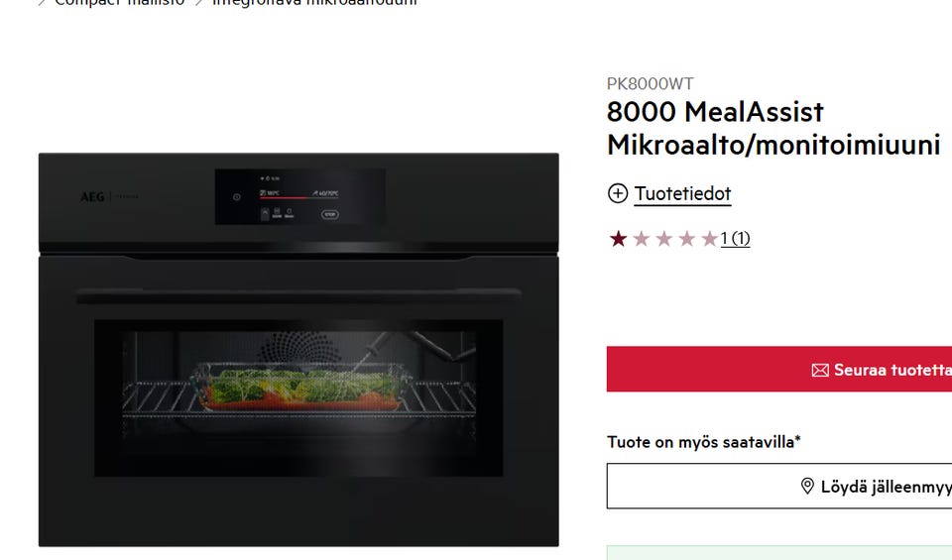Image resolution: width=952 pixels, height=560 pixels.
Task: Go to the Compact-mallisto breadcrumb
Action: [x=120, y=2]
